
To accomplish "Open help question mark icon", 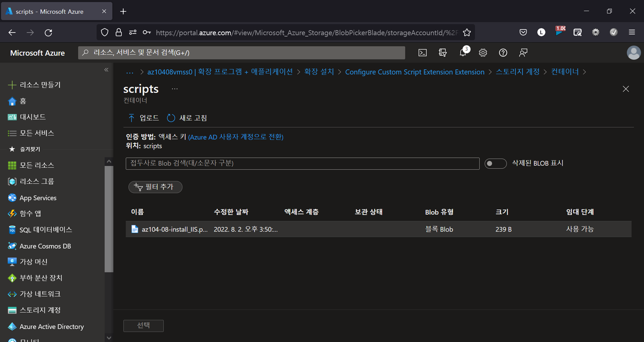I will [x=503, y=53].
